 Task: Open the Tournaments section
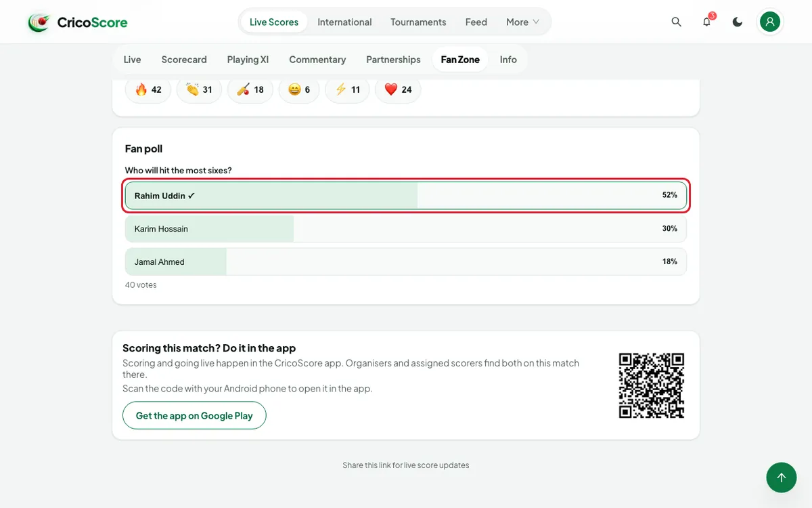[418, 22]
